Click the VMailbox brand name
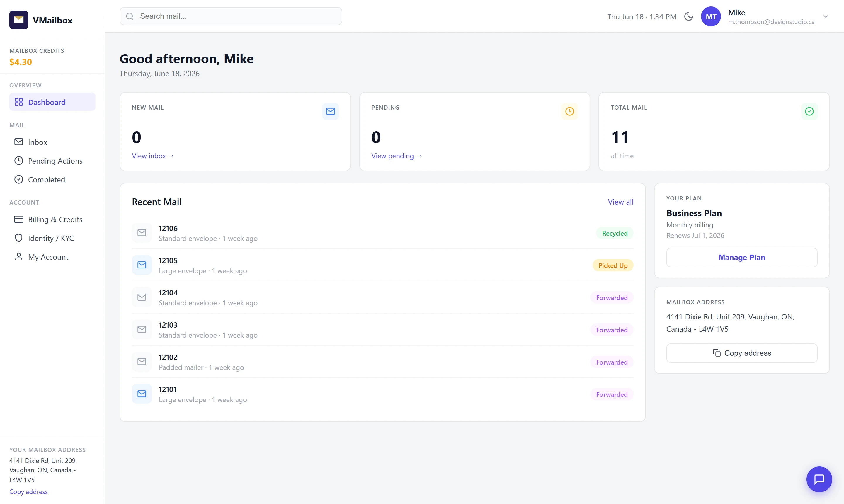844x504 pixels. [52, 21]
